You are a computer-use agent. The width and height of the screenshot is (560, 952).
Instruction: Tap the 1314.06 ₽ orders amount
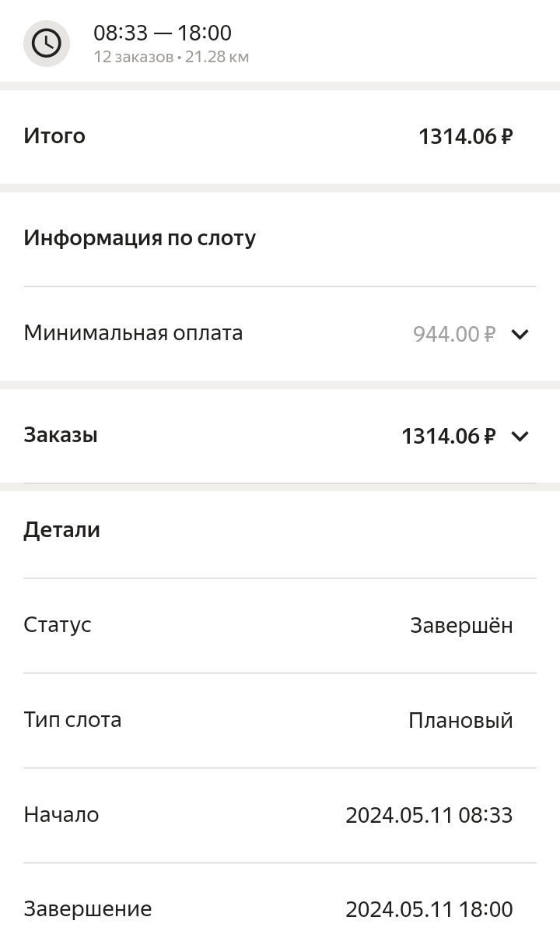(448, 436)
